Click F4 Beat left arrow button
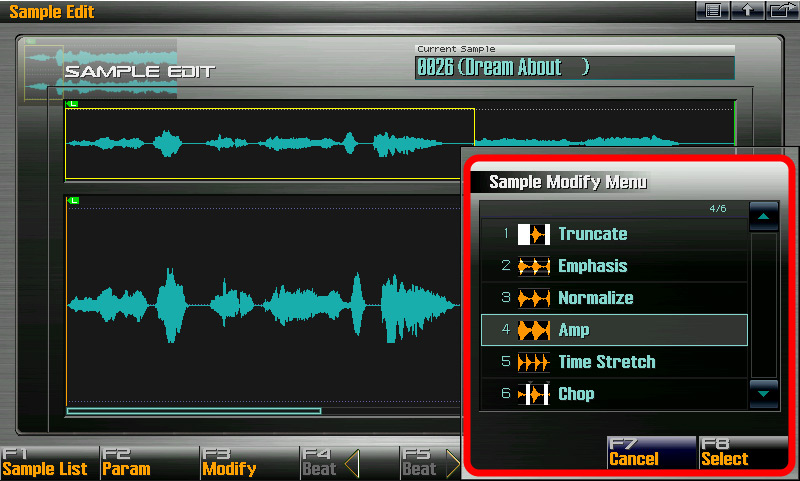Screen dimensions: 800x481 tap(349, 463)
